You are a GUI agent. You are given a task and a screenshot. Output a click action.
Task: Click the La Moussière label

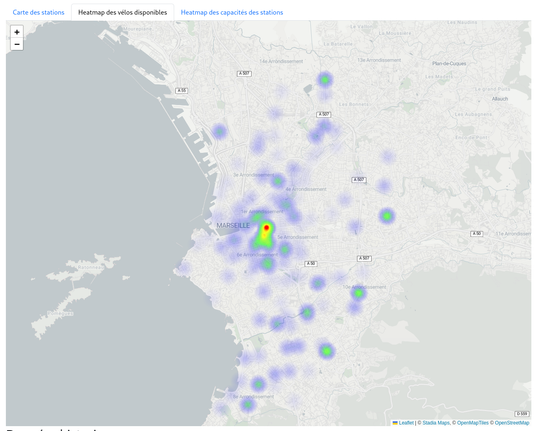pyautogui.click(x=395, y=33)
